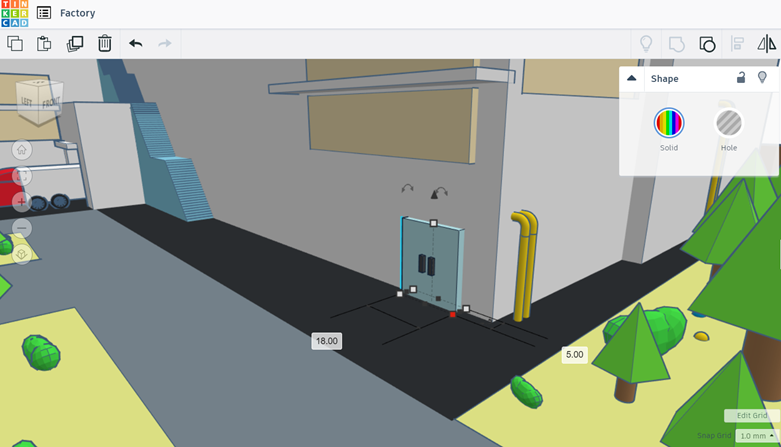Click the Ungroup shapes icon
Screen dimensions: 781x447
pos(707,44)
